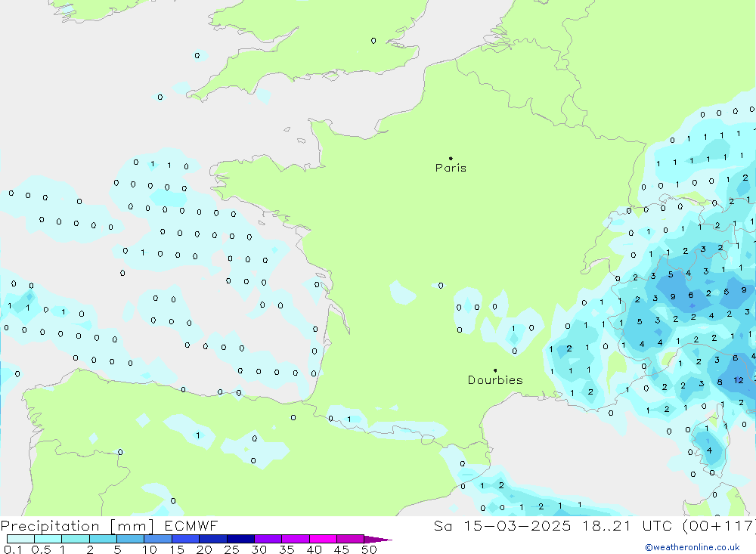Select the 2–5 mm legend swatch
756x554 pixels.
pos(103,539)
